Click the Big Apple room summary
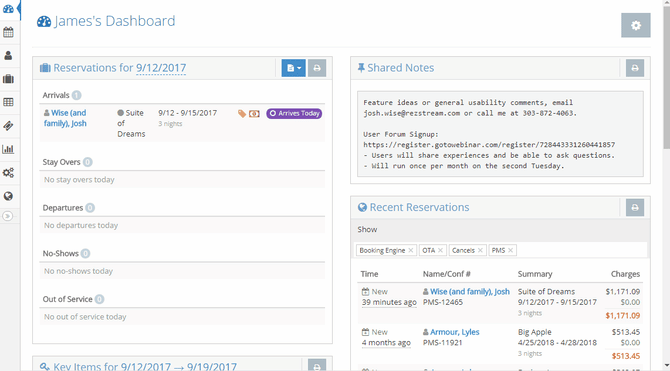 click(x=535, y=332)
